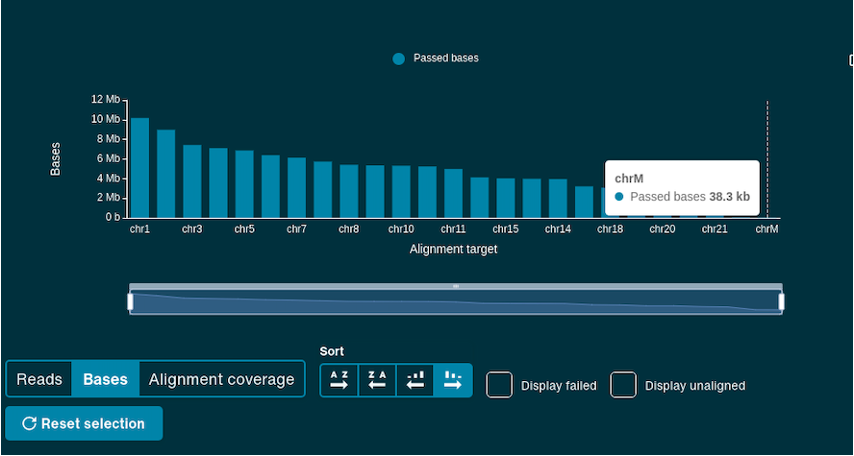Click the chr8 bar

pyautogui.click(x=349, y=191)
